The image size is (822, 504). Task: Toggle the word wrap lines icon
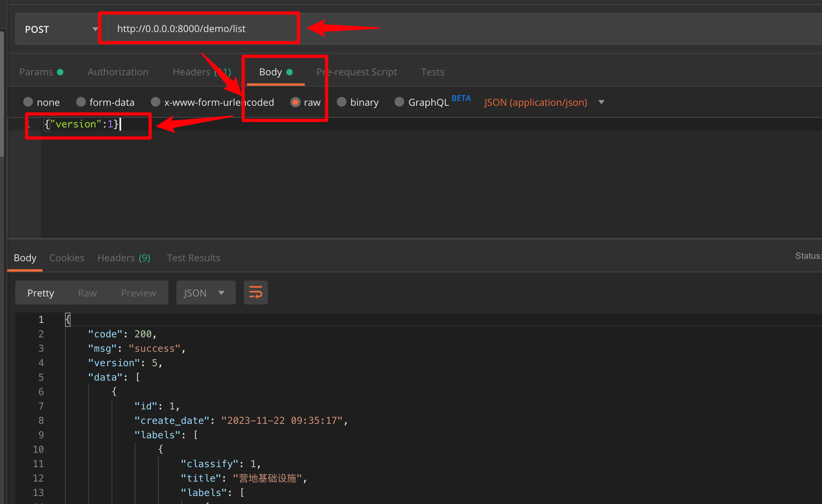tap(255, 292)
